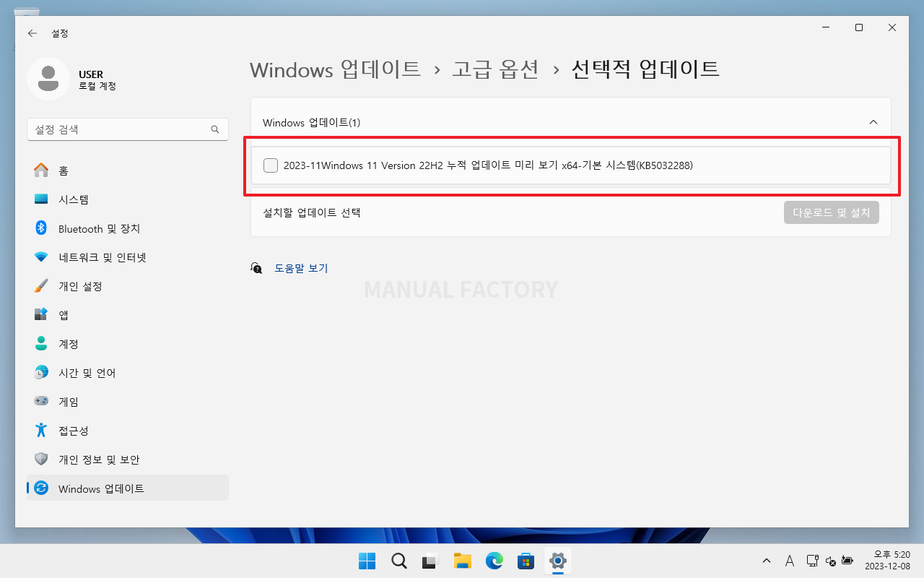
Task: Click the battery icon in system tray
Action: (847, 561)
